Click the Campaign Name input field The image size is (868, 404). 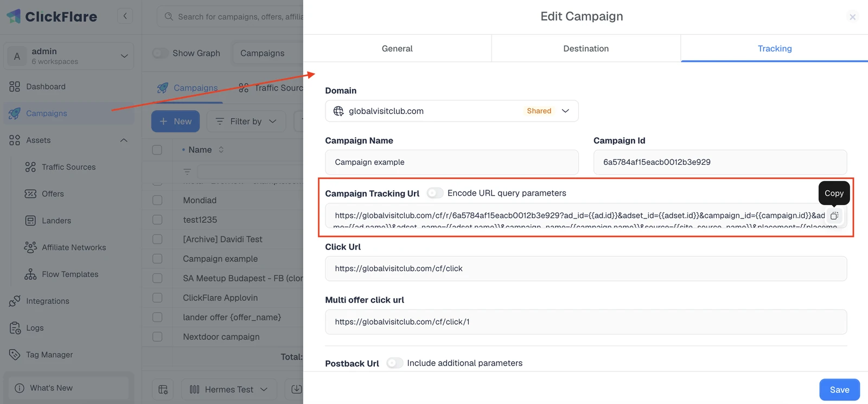click(451, 162)
